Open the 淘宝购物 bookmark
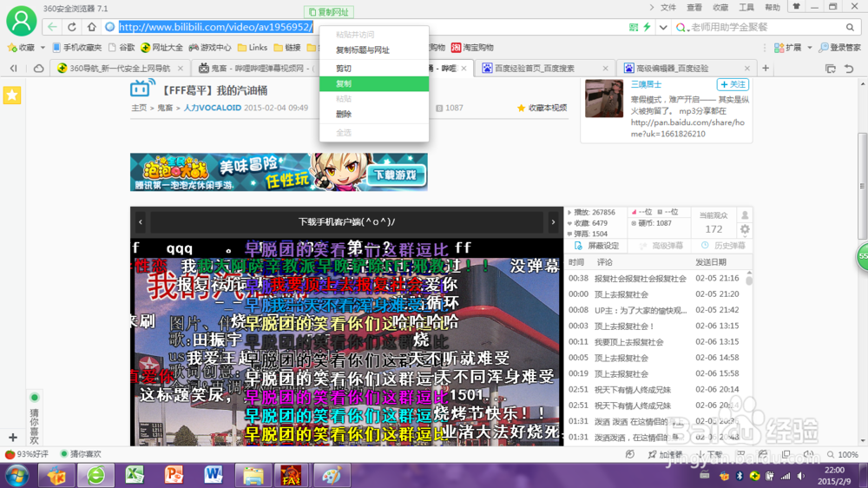Viewport: 868px width, 488px height. (x=472, y=48)
